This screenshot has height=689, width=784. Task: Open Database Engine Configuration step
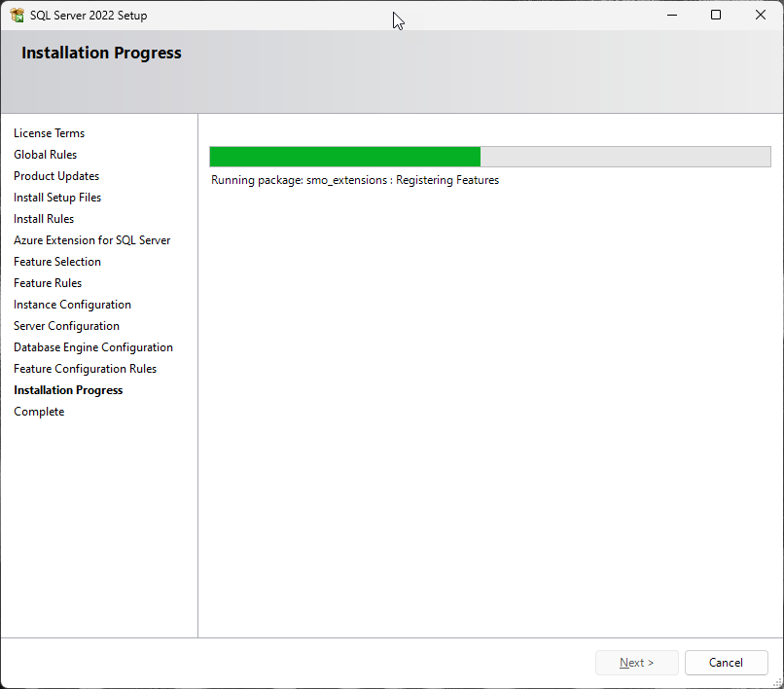(93, 347)
